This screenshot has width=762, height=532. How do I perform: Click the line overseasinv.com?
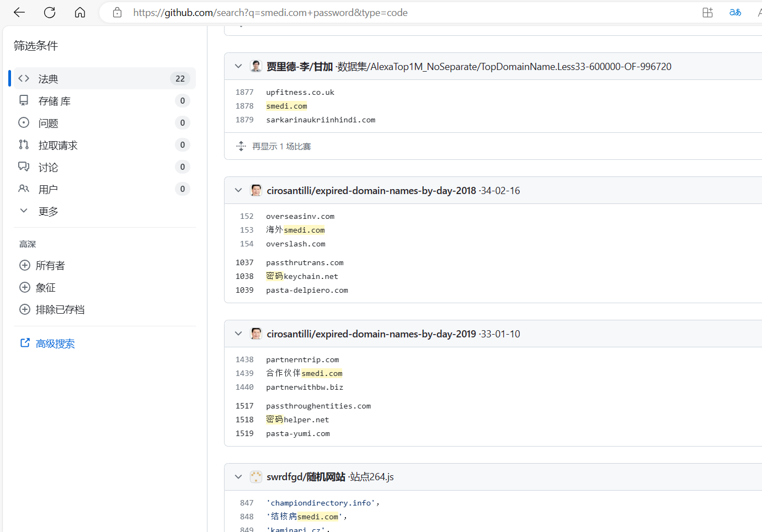pyautogui.click(x=300, y=216)
